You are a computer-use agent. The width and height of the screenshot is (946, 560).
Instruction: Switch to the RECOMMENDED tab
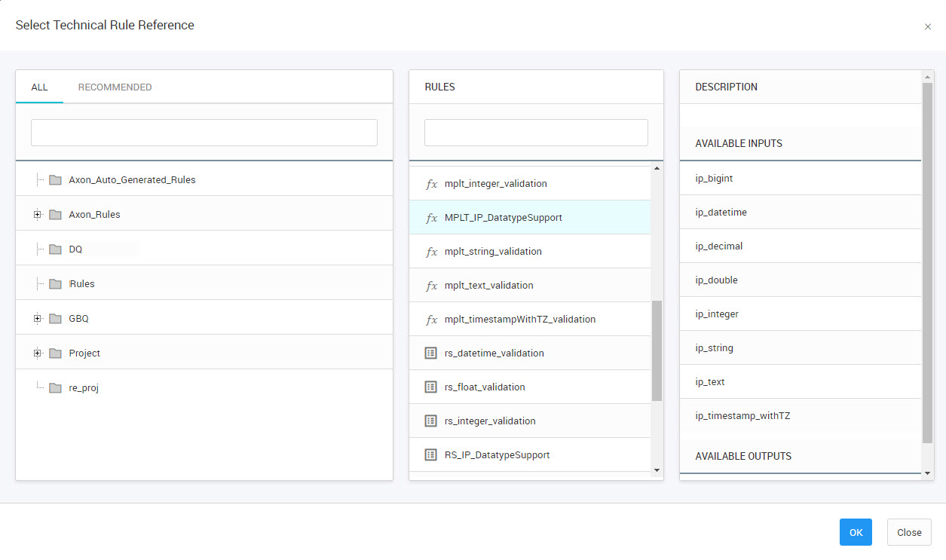coord(115,87)
